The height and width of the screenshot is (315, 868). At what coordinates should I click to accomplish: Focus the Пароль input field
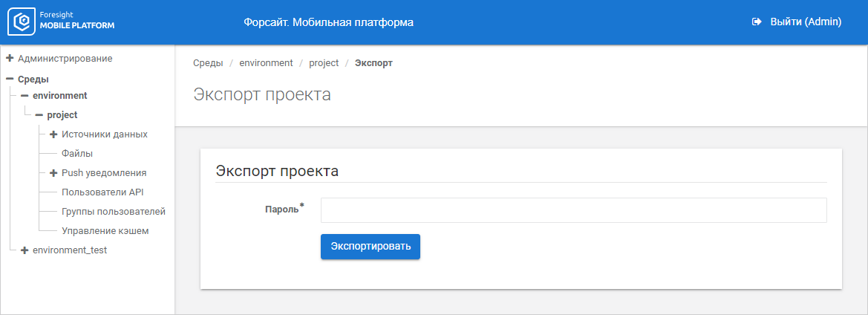(x=573, y=210)
